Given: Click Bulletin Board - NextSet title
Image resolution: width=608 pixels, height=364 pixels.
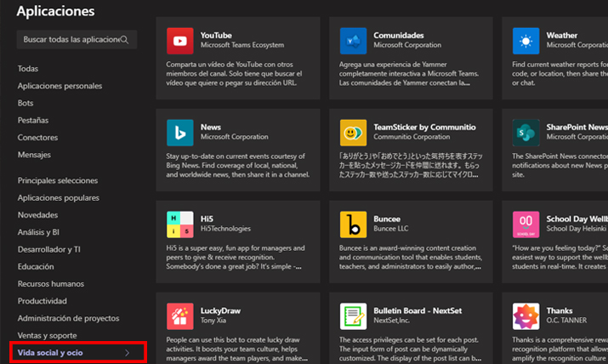Looking at the screenshot, I should 418,311.
